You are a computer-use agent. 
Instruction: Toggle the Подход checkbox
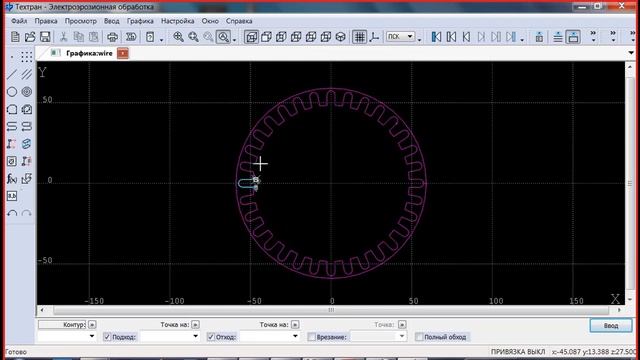pyautogui.click(x=107, y=337)
